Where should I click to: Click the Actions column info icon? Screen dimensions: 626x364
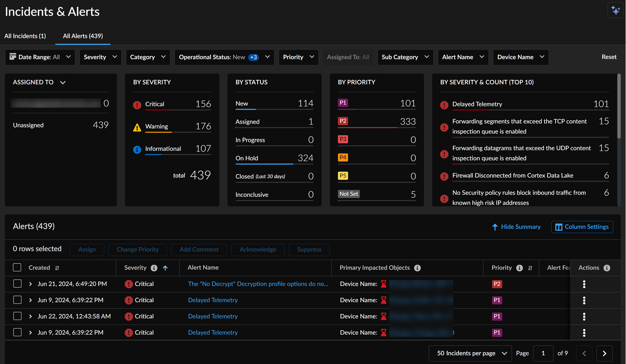(x=607, y=268)
